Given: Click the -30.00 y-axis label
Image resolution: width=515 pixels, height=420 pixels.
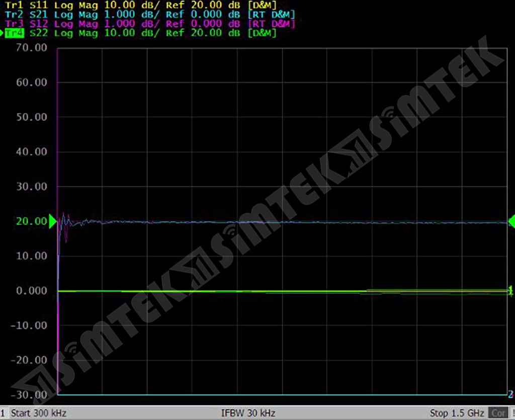Looking at the screenshot, I should click(29, 395).
